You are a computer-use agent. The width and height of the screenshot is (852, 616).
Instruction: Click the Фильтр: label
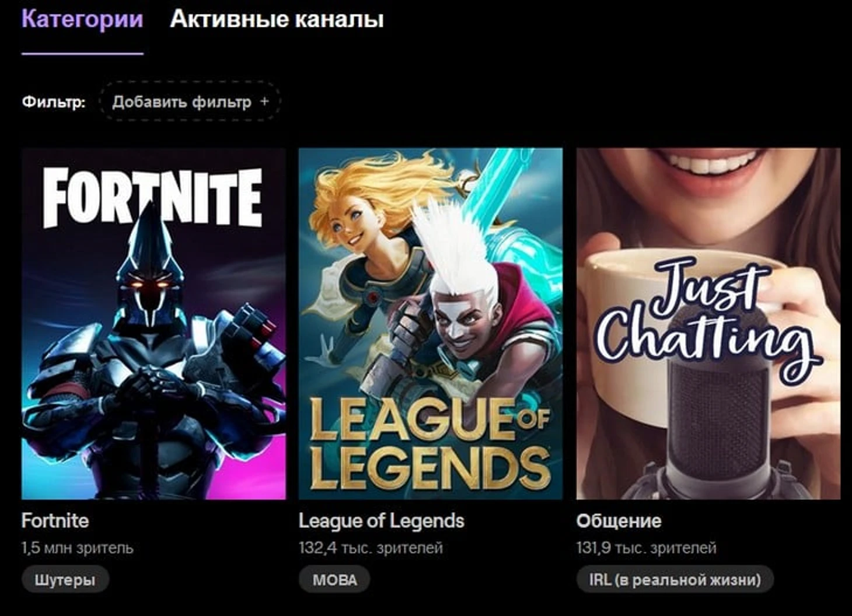point(54,102)
